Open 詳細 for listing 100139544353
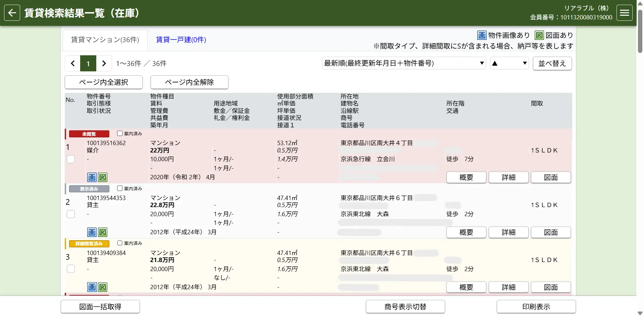The height and width of the screenshot is (316, 644). 508,232
